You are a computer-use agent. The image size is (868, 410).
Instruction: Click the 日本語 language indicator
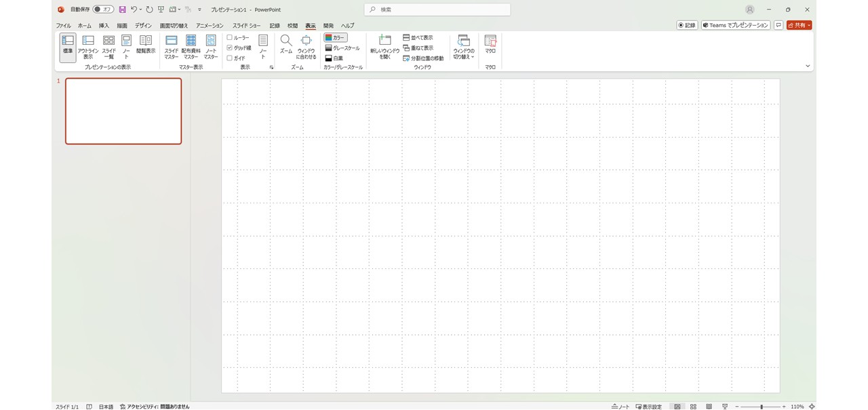click(x=106, y=407)
